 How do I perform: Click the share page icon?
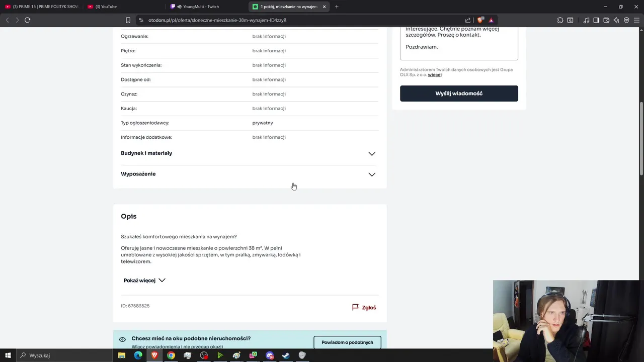point(468,20)
